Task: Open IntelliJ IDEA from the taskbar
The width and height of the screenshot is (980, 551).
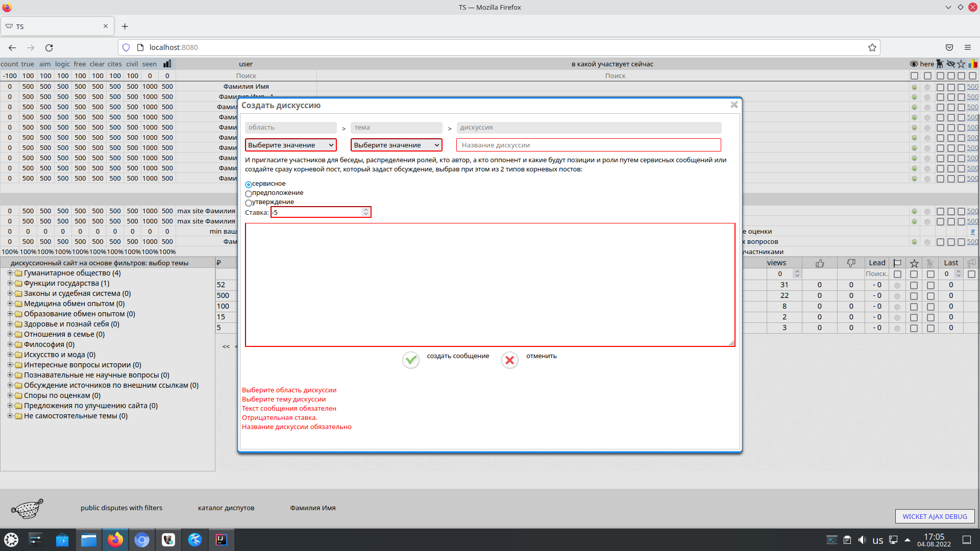Action: coord(222,540)
